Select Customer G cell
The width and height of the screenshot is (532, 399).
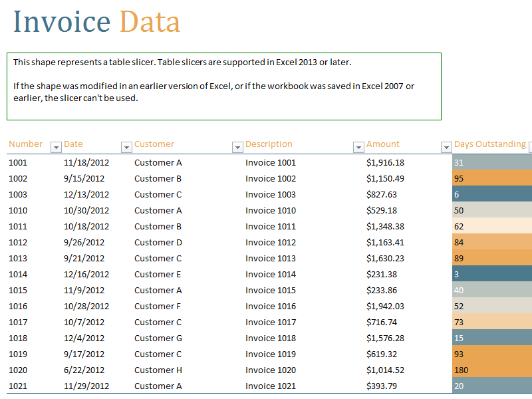(x=158, y=338)
